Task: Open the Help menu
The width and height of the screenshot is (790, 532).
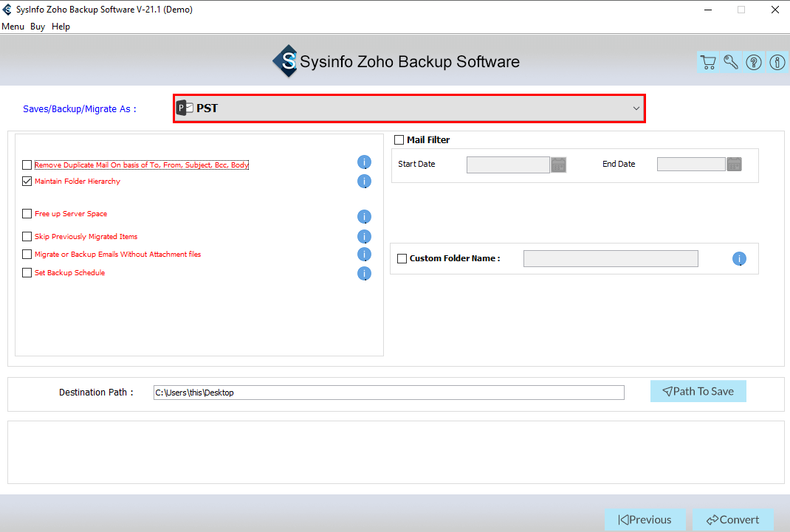Action: pyautogui.click(x=61, y=27)
